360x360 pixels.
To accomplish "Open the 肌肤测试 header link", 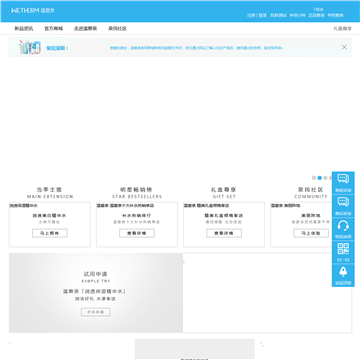I will (x=278, y=15).
